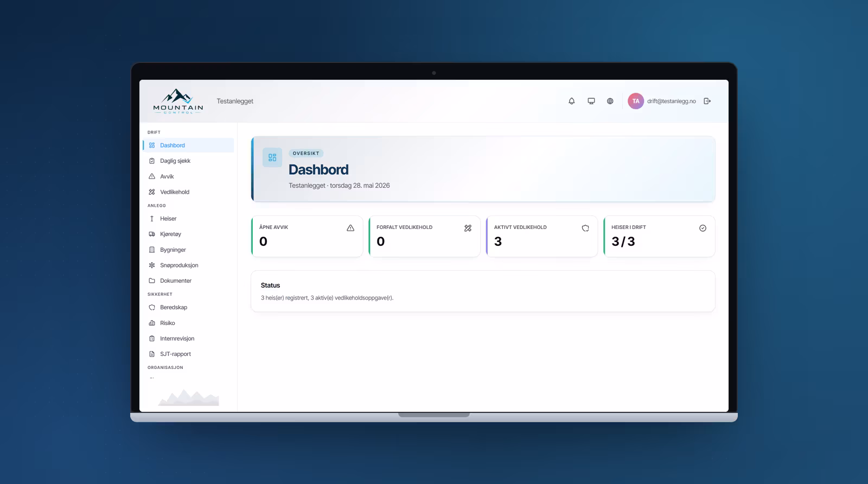Click the monitor display icon in header
The width and height of the screenshot is (868, 484).
[x=591, y=101]
